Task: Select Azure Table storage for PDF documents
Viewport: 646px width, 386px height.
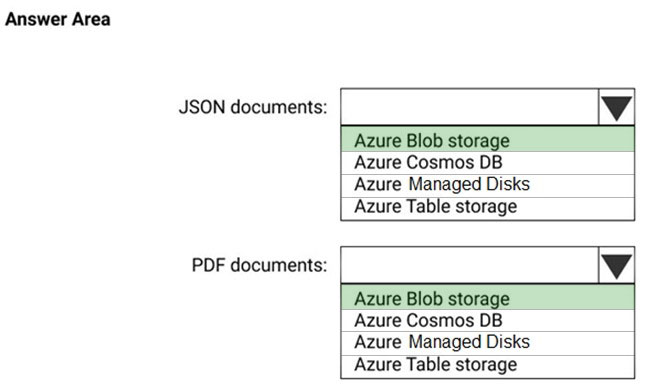Action: coord(487,367)
